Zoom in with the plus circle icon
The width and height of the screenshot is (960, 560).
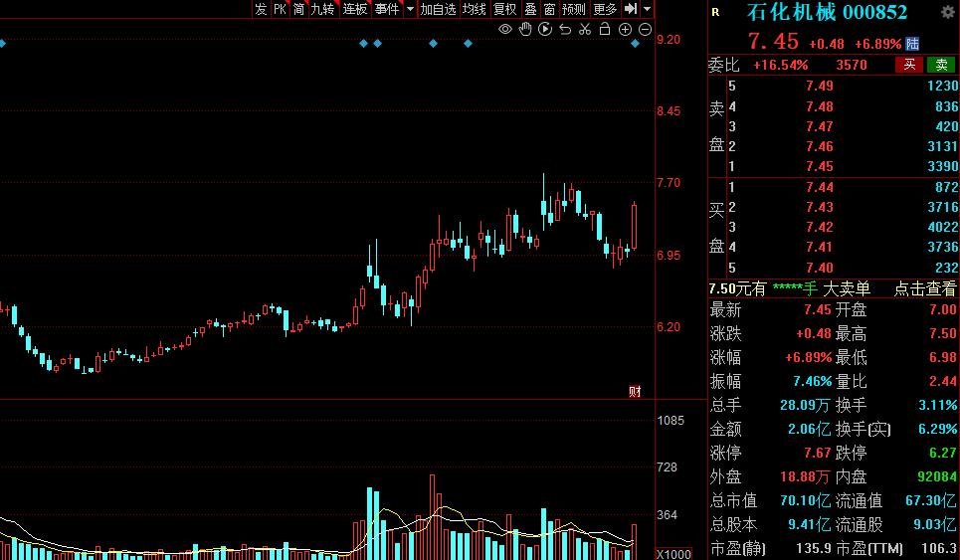(625, 30)
